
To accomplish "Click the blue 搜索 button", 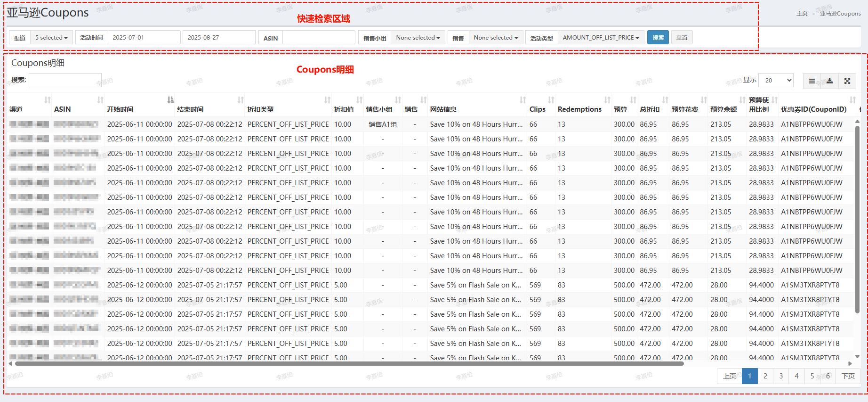I will [658, 38].
